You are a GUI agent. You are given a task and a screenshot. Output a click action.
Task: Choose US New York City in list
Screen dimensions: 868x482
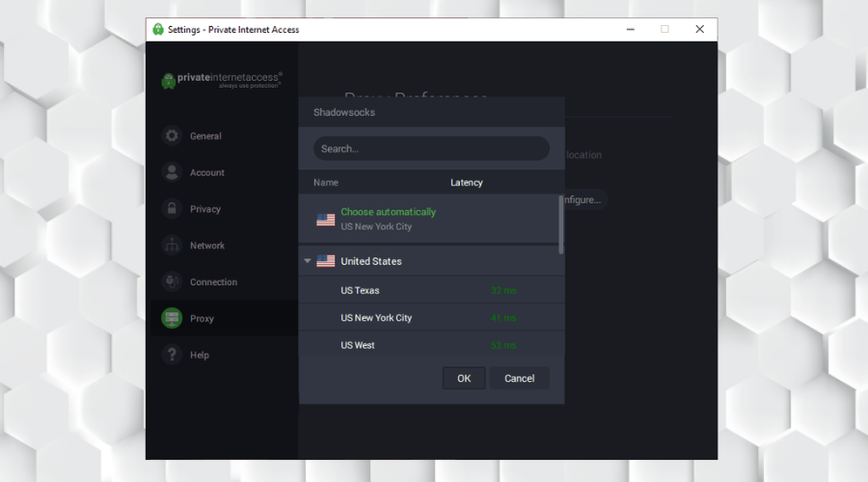click(431, 318)
